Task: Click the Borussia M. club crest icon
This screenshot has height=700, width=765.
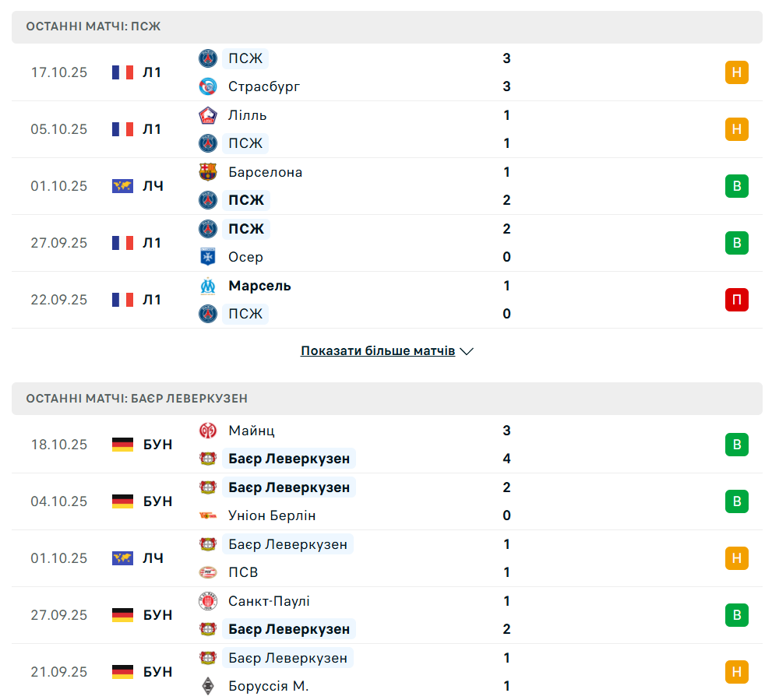Action: click(x=208, y=686)
